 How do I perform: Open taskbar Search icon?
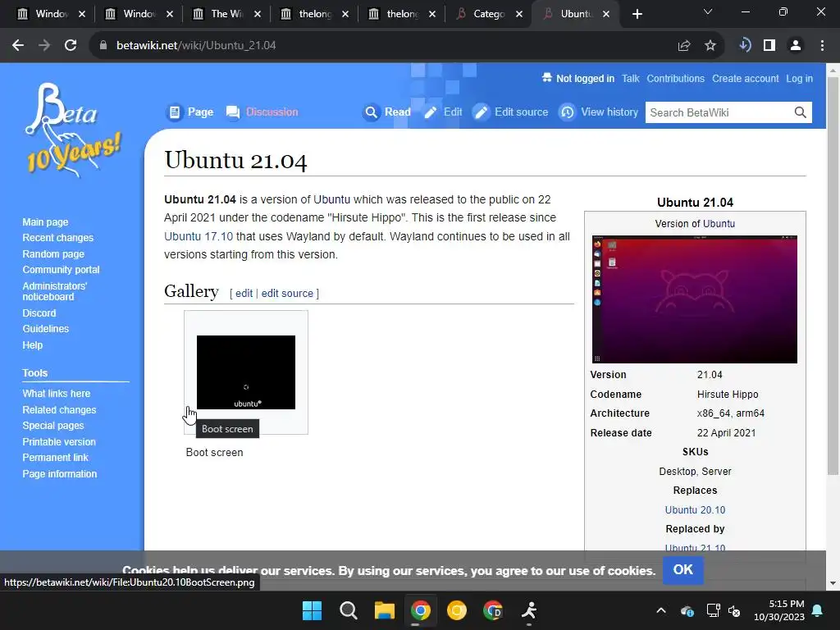tap(348, 610)
